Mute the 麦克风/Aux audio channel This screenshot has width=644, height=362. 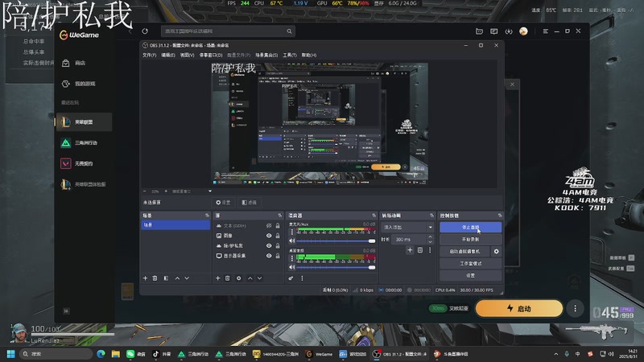coord(292,241)
